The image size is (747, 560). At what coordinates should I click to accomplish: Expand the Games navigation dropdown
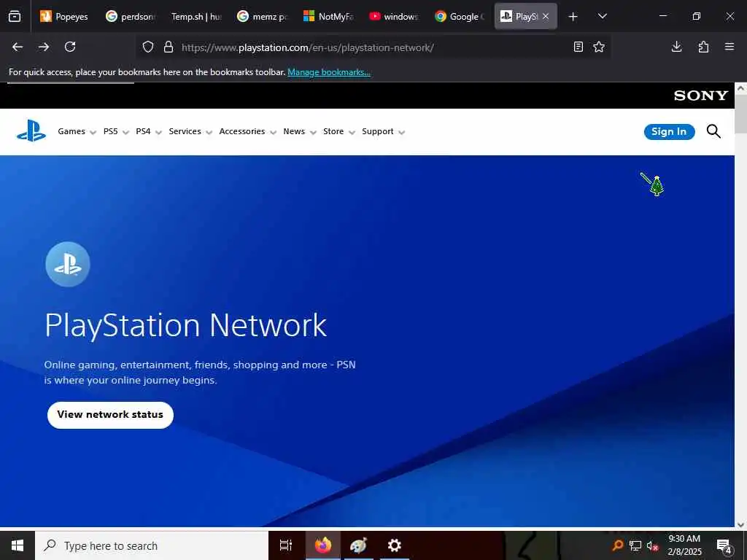[77, 131]
